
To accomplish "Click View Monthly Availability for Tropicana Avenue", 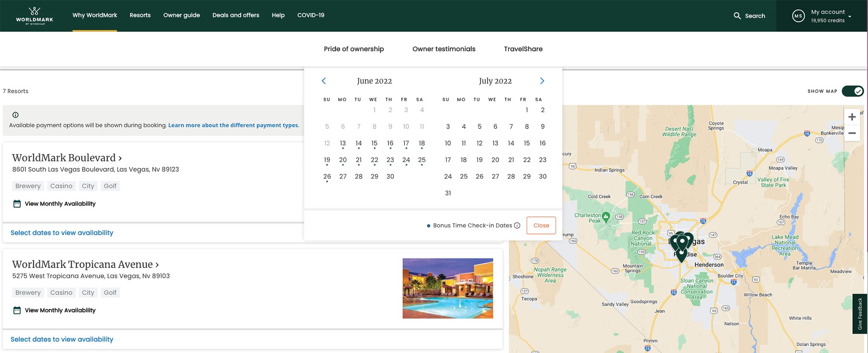I will pos(60,310).
